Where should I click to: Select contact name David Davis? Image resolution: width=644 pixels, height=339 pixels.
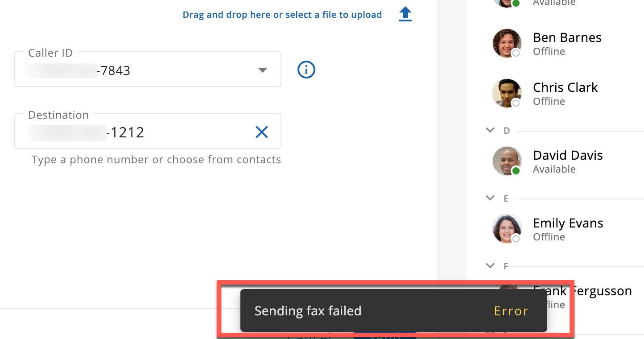pos(568,155)
